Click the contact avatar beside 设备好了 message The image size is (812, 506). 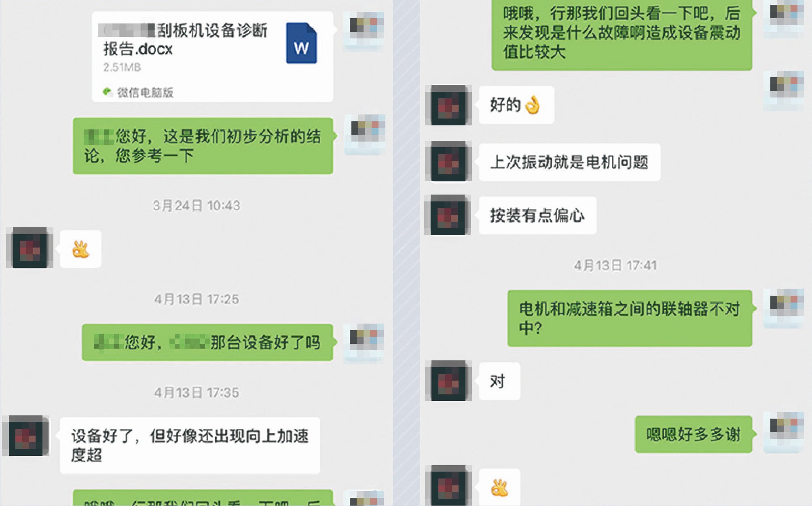26,436
